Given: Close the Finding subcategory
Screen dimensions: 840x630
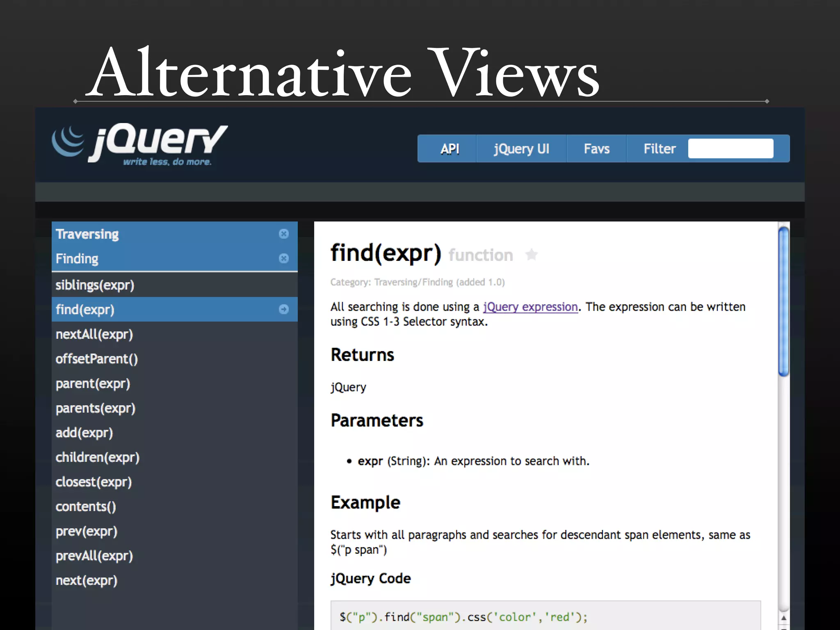Looking at the screenshot, I should (x=284, y=258).
